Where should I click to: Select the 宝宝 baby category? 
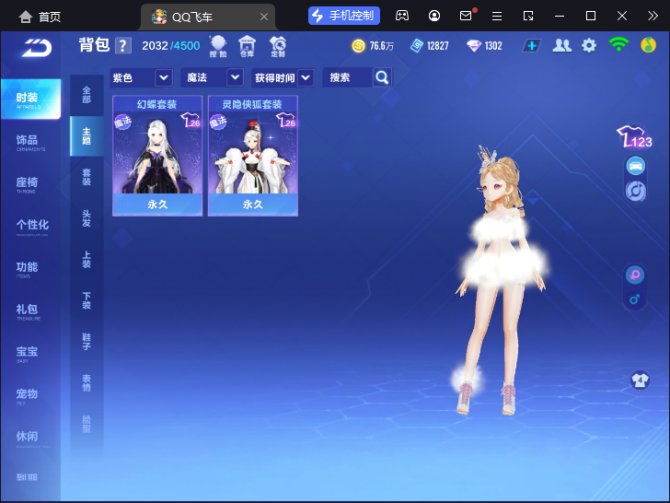point(31,353)
